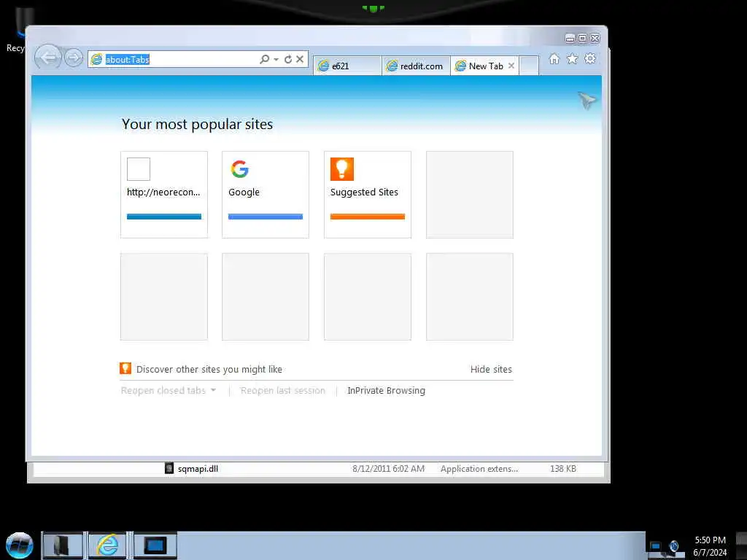Click the IE page icon in address bar
This screenshot has width=747, height=560.
[97, 59]
